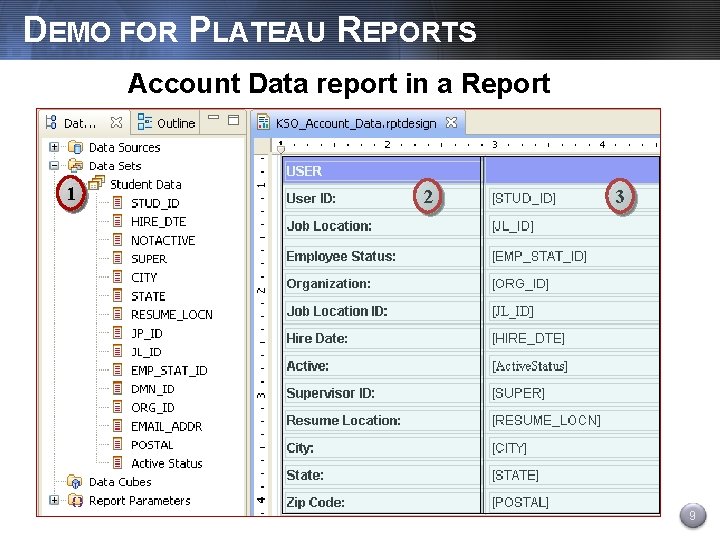
Task: Select Student Data in the tree
Action: pos(146,185)
